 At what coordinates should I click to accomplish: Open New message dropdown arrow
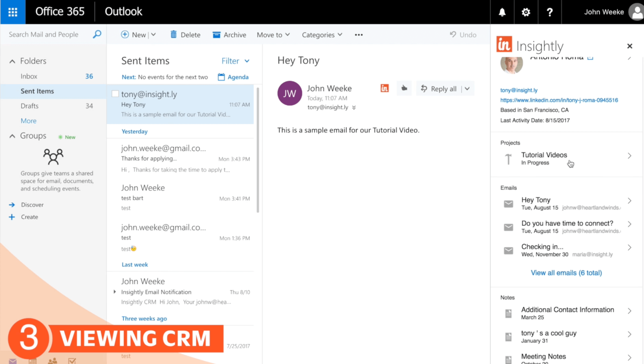tap(153, 35)
